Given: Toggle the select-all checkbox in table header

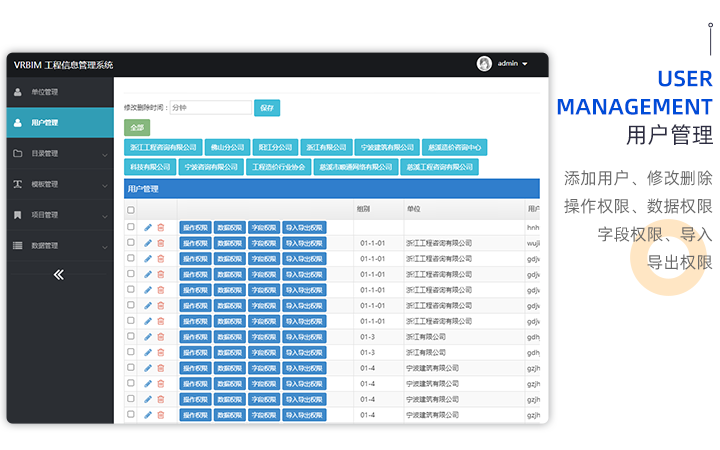Looking at the screenshot, I should point(130,210).
